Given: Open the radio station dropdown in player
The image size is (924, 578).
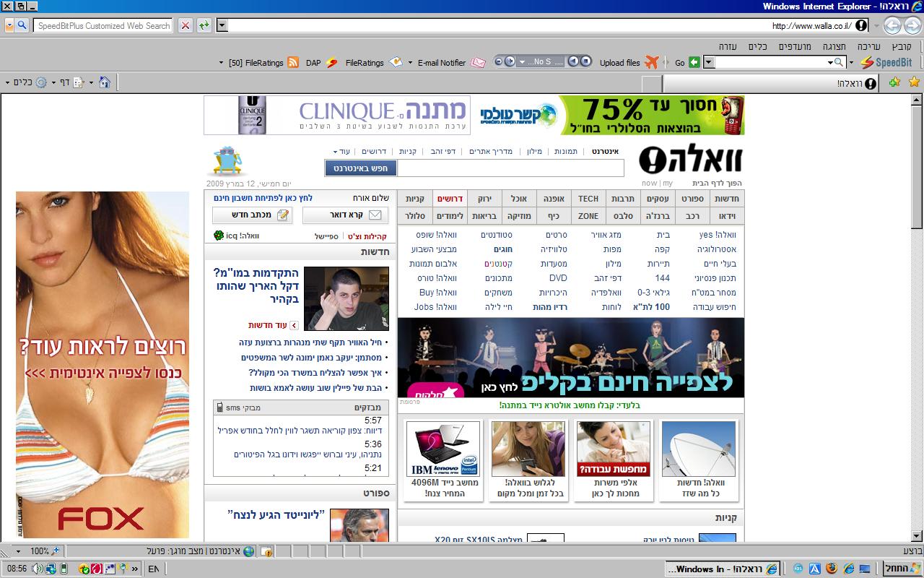Looking at the screenshot, I should [x=522, y=62].
